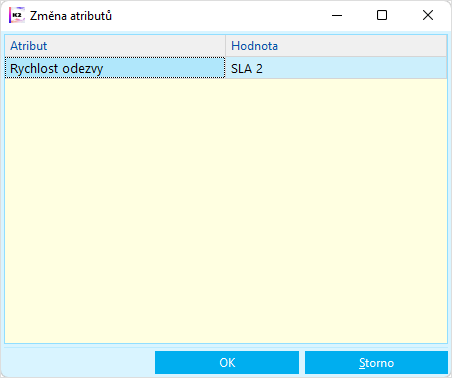The height and width of the screenshot is (378, 452).
Task: Click the SLA 2 value cell
Action: coord(336,68)
